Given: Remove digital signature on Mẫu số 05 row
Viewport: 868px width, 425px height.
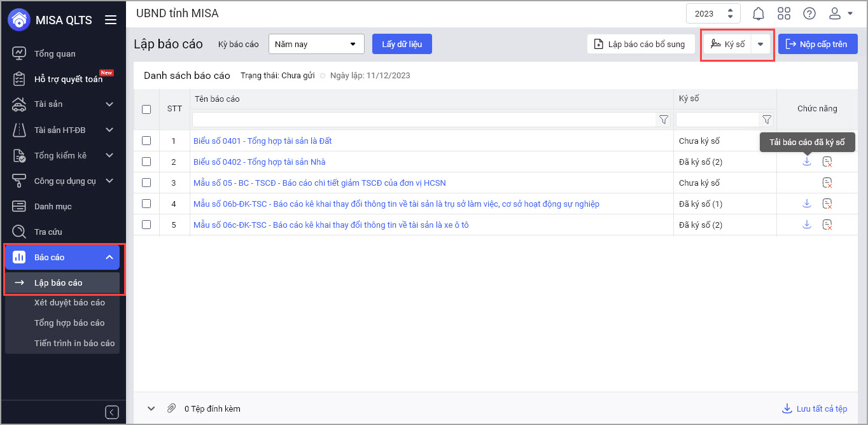Looking at the screenshot, I should 827,183.
